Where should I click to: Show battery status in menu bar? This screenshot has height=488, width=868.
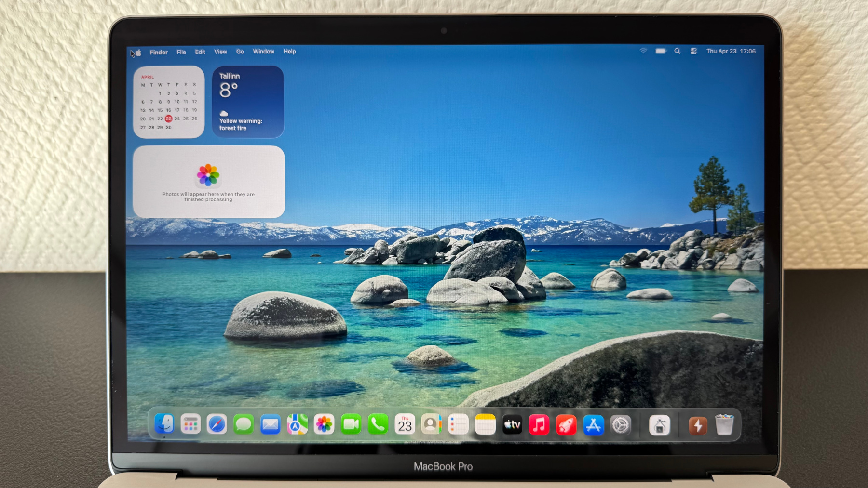661,51
